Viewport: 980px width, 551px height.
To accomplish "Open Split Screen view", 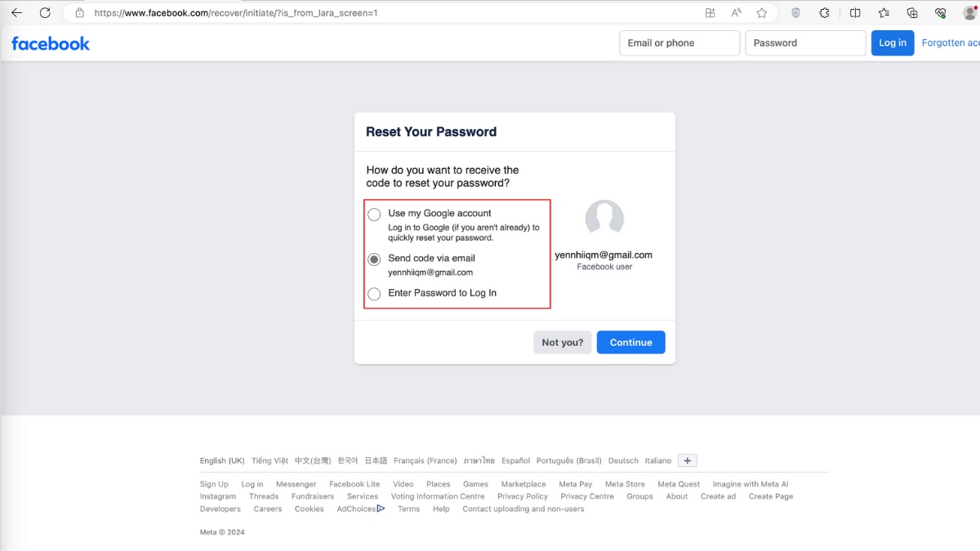I will pos(854,12).
